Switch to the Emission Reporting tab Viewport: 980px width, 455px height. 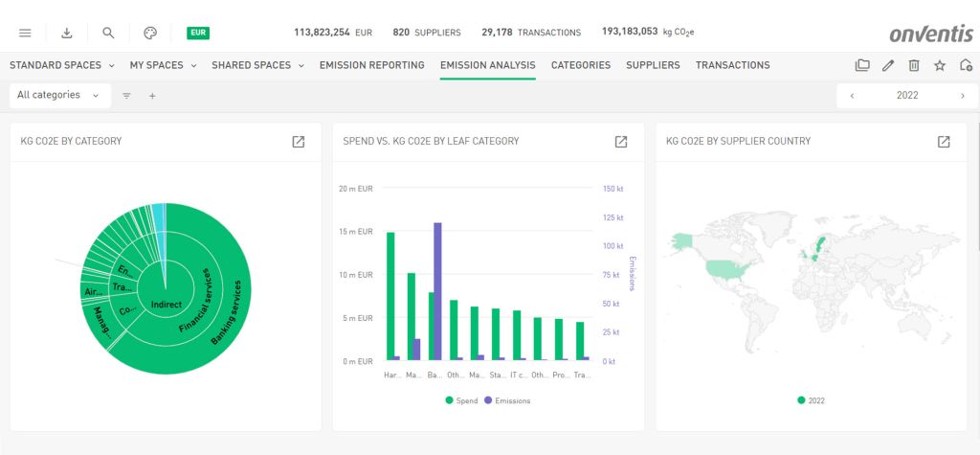tap(371, 65)
